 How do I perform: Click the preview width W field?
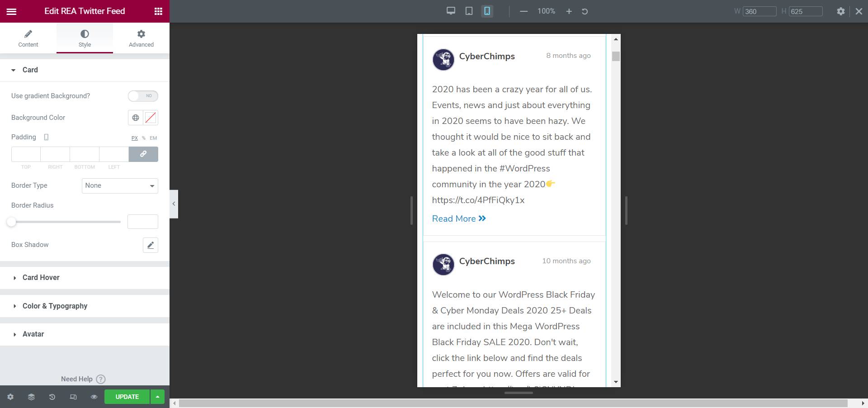[759, 11]
